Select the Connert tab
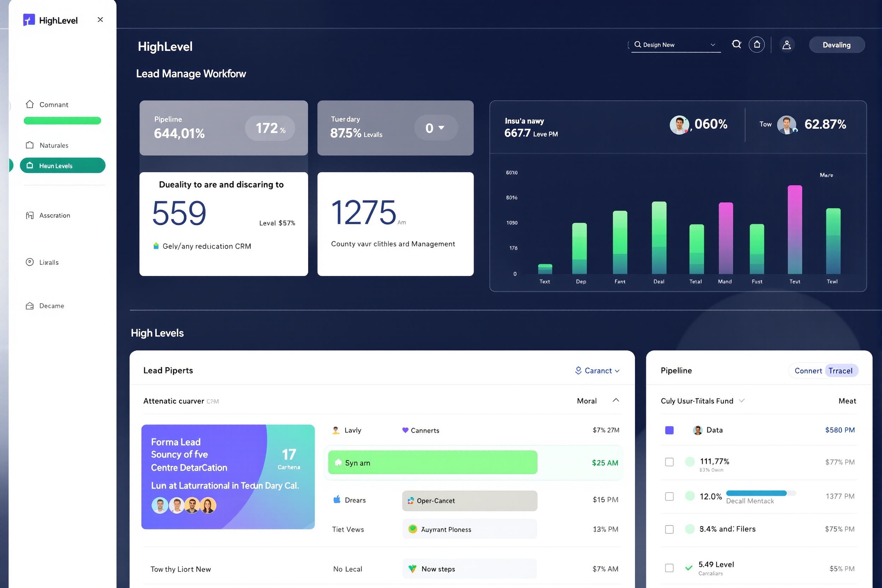The width and height of the screenshot is (882, 588). click(808, 370)
